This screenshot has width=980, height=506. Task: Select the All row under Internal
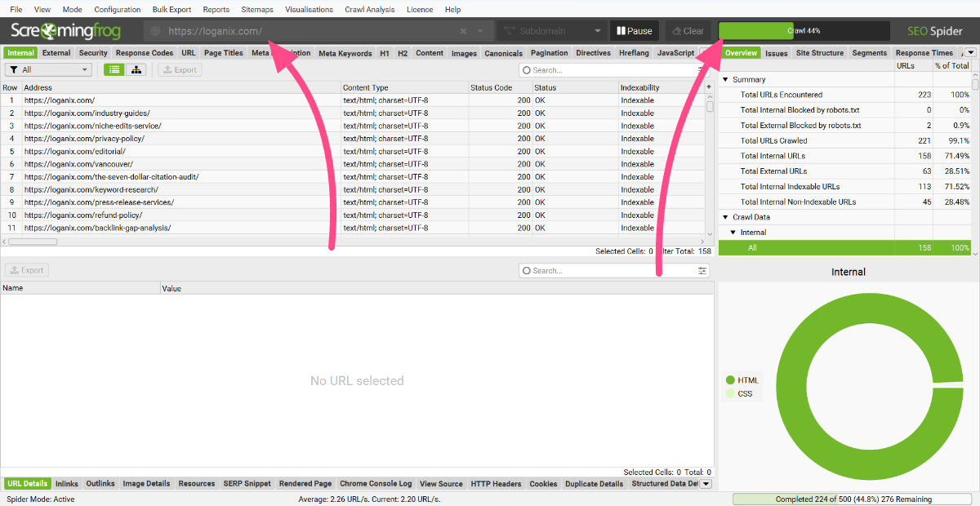[x=844, y=247]
